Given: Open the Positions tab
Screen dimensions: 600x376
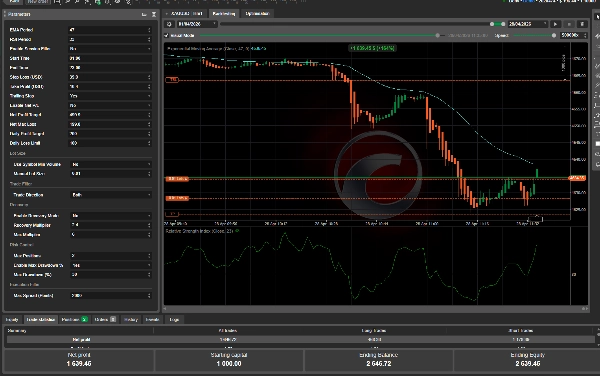Looking at the screenshot, I should 74,319.
